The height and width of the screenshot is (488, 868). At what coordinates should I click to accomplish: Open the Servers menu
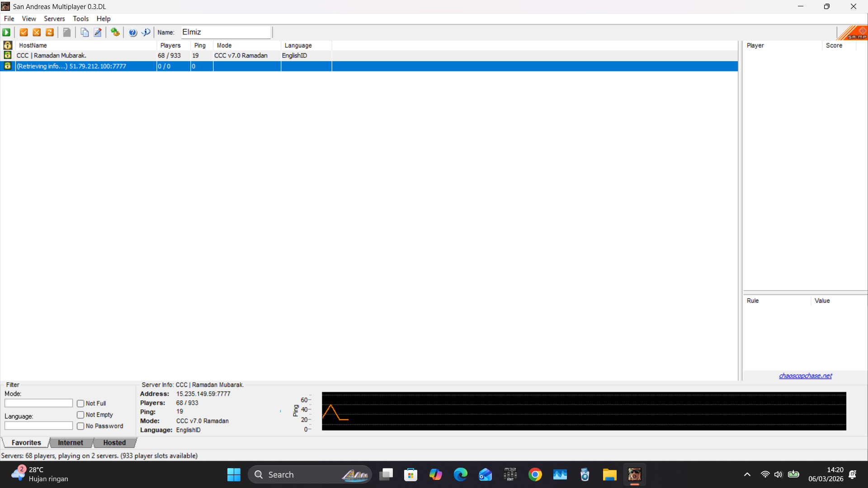click(x=54, y=19)
